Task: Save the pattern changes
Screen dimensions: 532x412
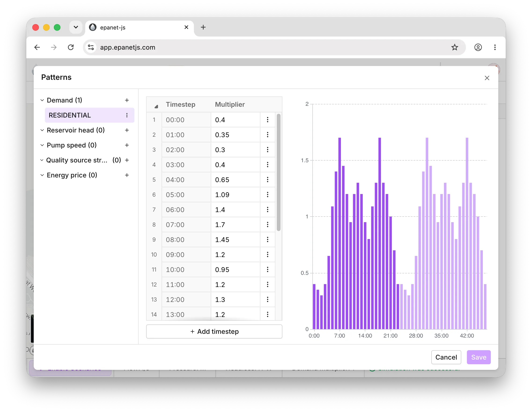Action: pyautogui.click(x=478, y=357)
